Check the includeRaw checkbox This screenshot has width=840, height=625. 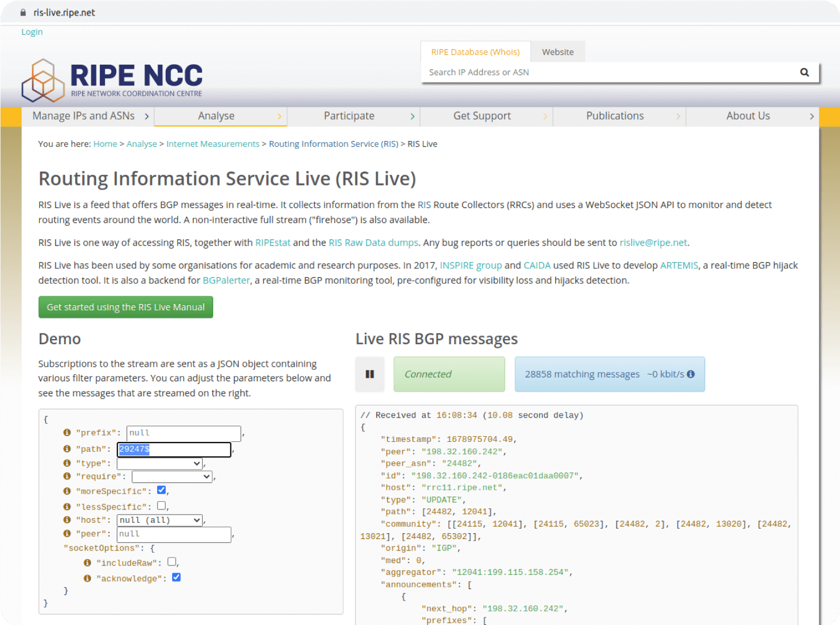pyautogui.click(x=172, y=561)
